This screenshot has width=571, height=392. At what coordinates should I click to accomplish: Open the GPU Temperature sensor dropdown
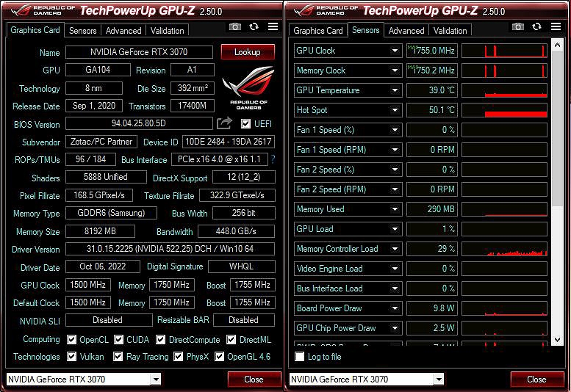click(395, 90)
